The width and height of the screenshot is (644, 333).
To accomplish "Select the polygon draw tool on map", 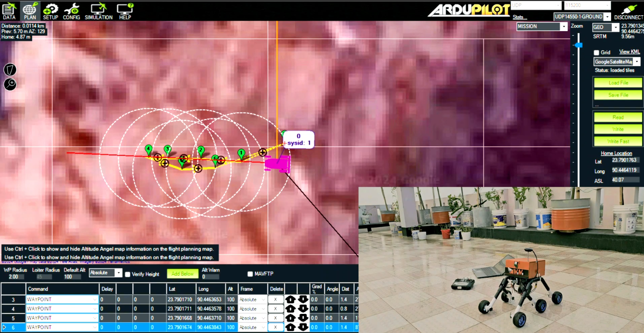I will coord(10,70).
